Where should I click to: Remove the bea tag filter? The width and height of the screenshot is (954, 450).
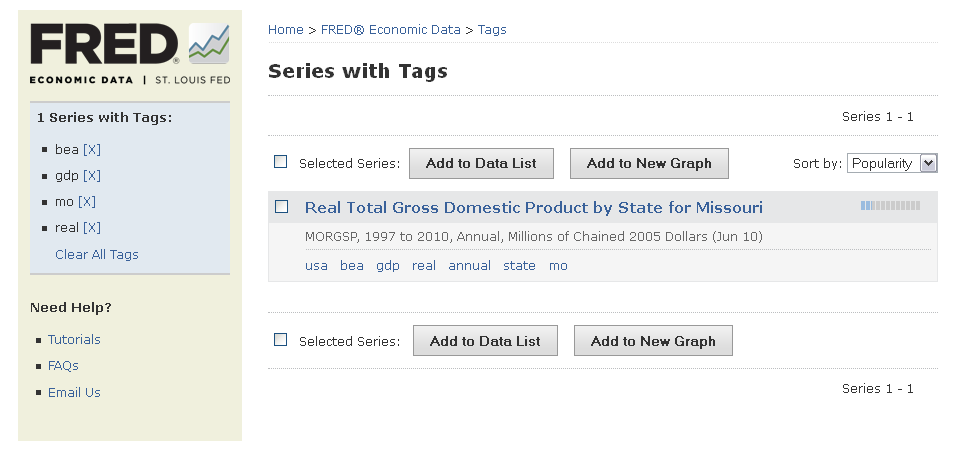(x=92, y=150)
